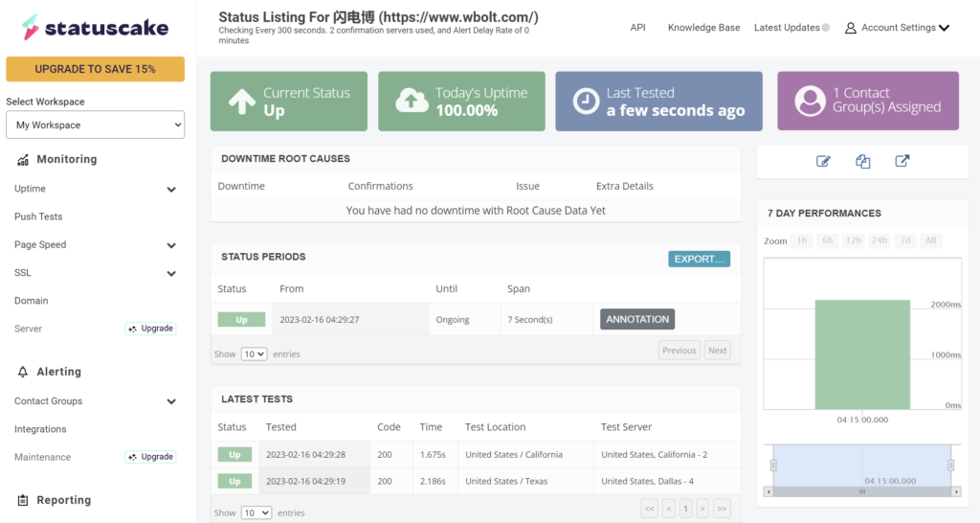Open Push Tests in the sidebar

38,216
